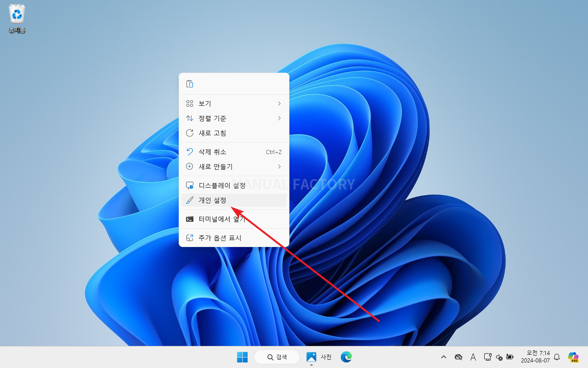Open the 사진 (Photos) app on taskbar
The image size is (588, 368).
(319, 357)
